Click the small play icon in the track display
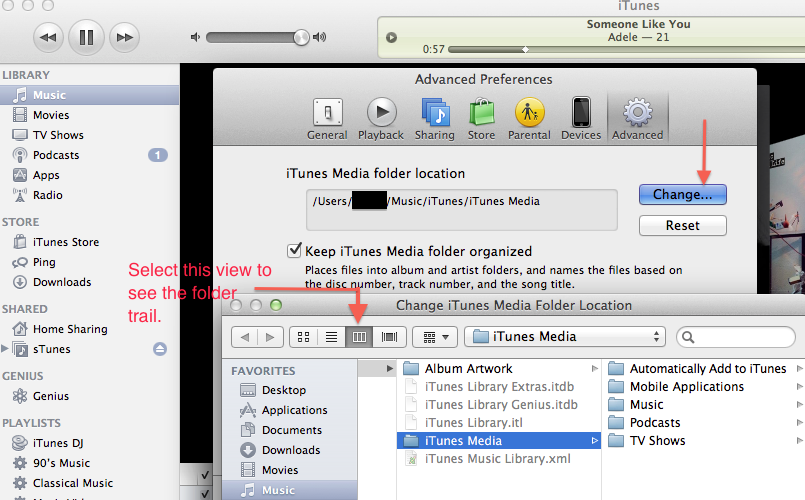The image size is (805, 500). (391, 37)
